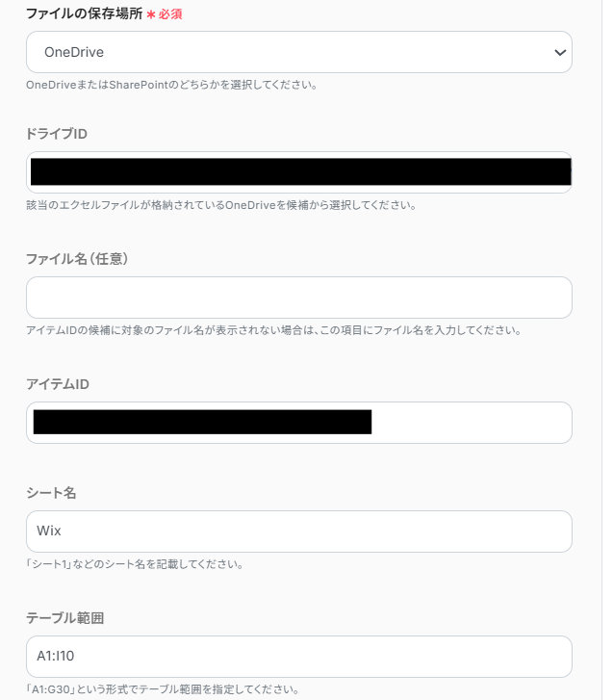613x700 pixels.
Task: Click the helper text below the ドライブID field
Action: tap(221, 205)
